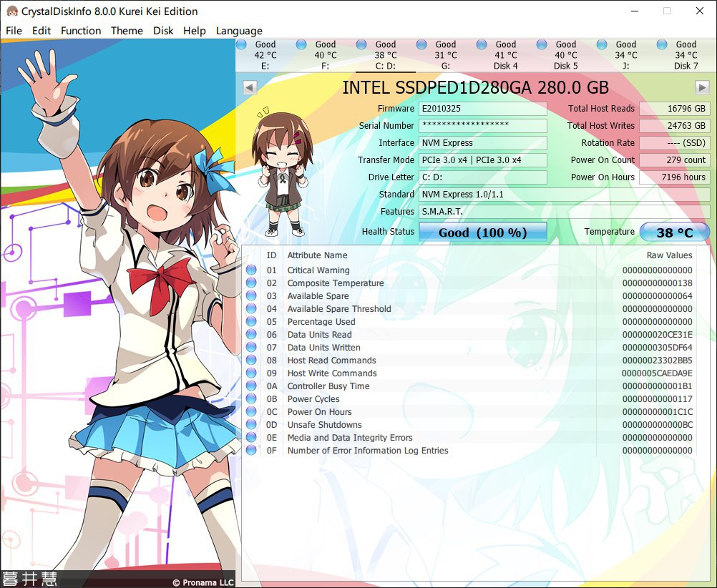Click the status orb for Percentage Used
717x588 pixels.
(x=251, y=321)
